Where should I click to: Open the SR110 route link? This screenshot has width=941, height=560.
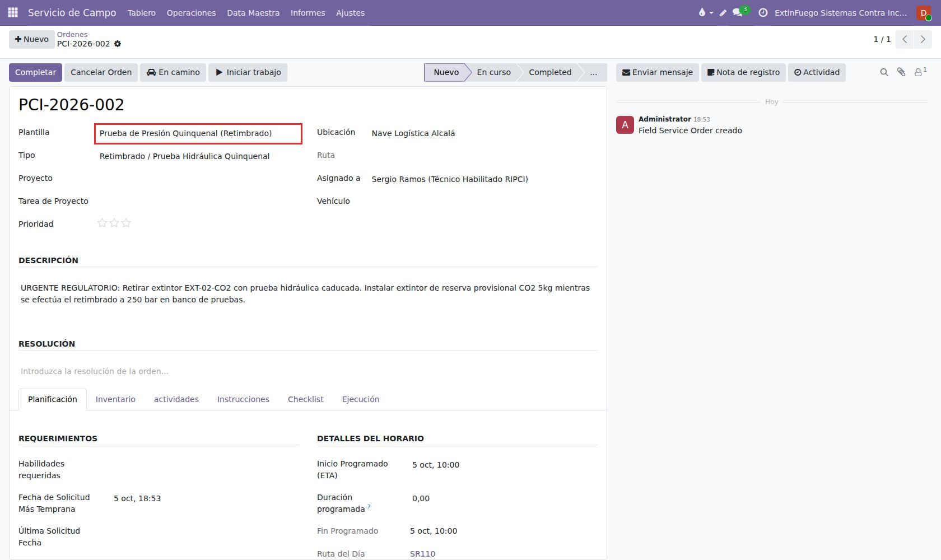pos(422,554)
